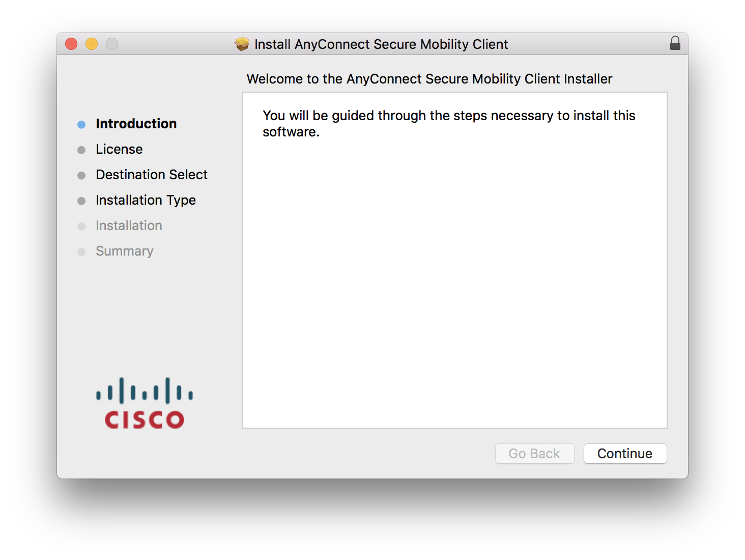Select the dimmed Summary step in sidebar
Viewport: 745px width, 560px height.
pyautogui.click(x=124, y=251)
